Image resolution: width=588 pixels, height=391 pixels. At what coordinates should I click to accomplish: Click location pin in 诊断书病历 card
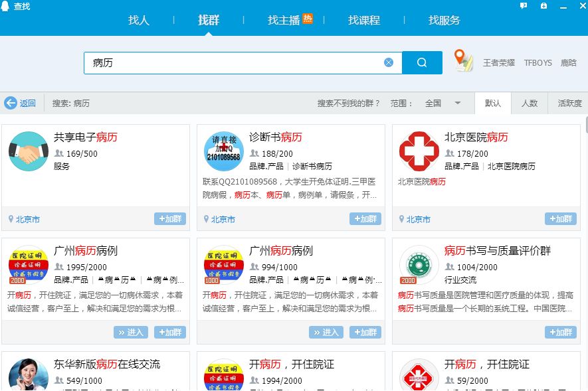point(206,219)
